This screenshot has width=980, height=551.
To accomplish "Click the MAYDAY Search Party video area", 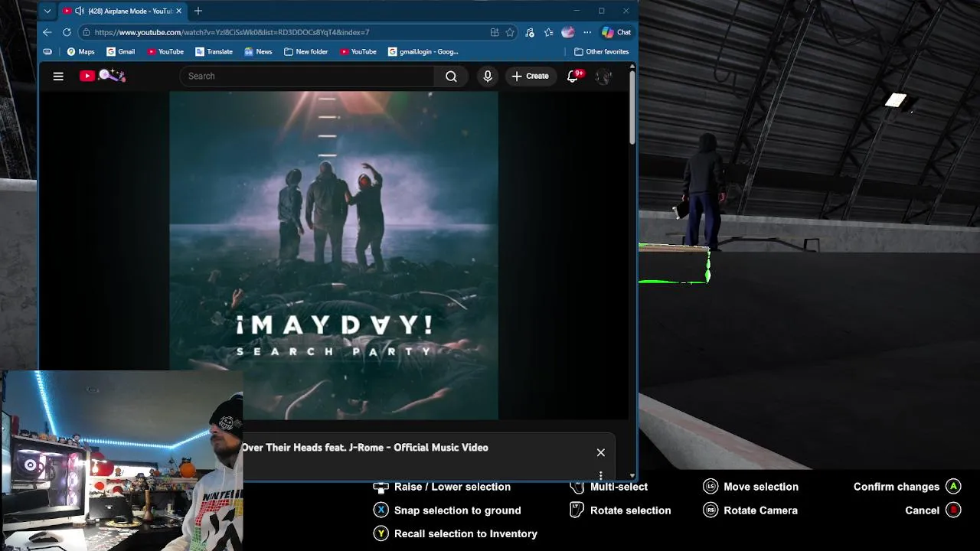I will tap(334, 256).
